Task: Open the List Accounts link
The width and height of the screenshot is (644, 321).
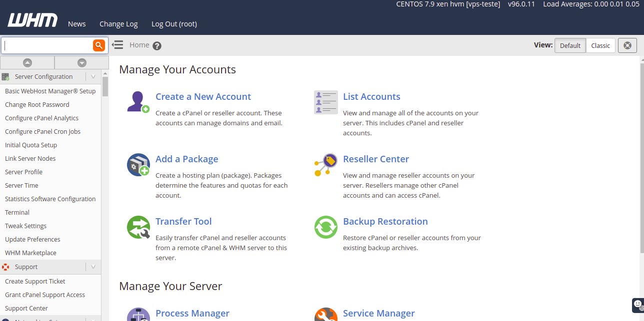Action: (371, 97)
